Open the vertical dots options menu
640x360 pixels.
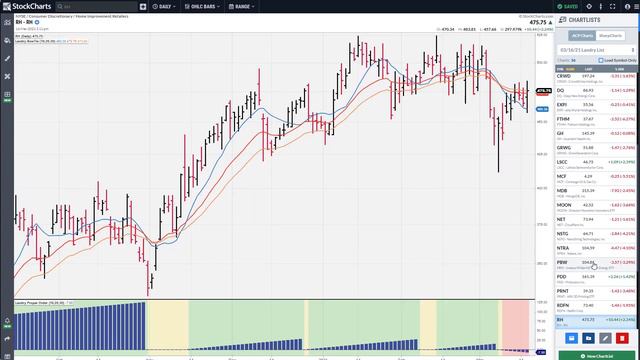(x=601, y=7)
